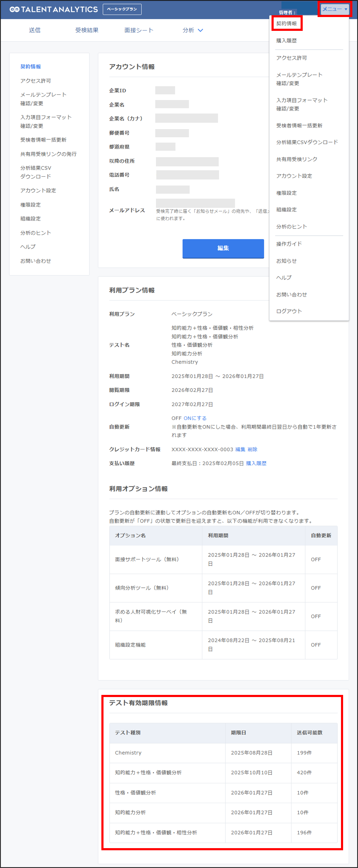Open 操作ガイド from dropdown menu
The height and width of the screenshot is (868, 358).
[x=289, y=244]
